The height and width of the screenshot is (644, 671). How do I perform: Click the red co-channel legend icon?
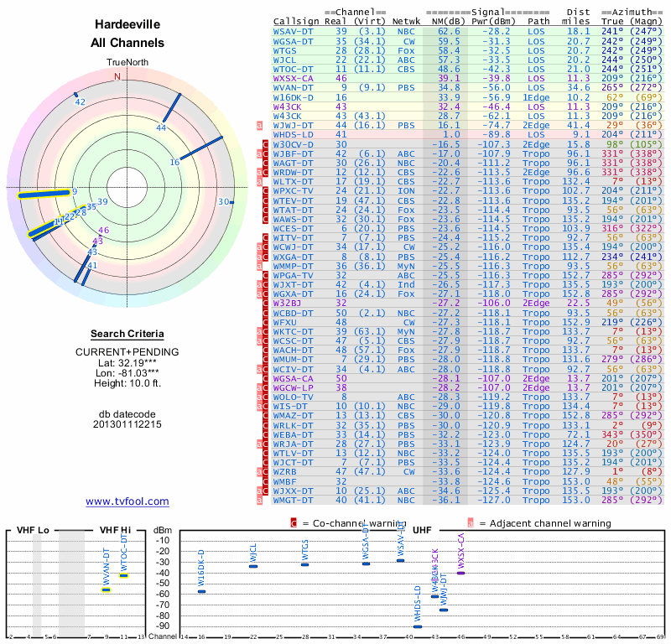[294, 523]
